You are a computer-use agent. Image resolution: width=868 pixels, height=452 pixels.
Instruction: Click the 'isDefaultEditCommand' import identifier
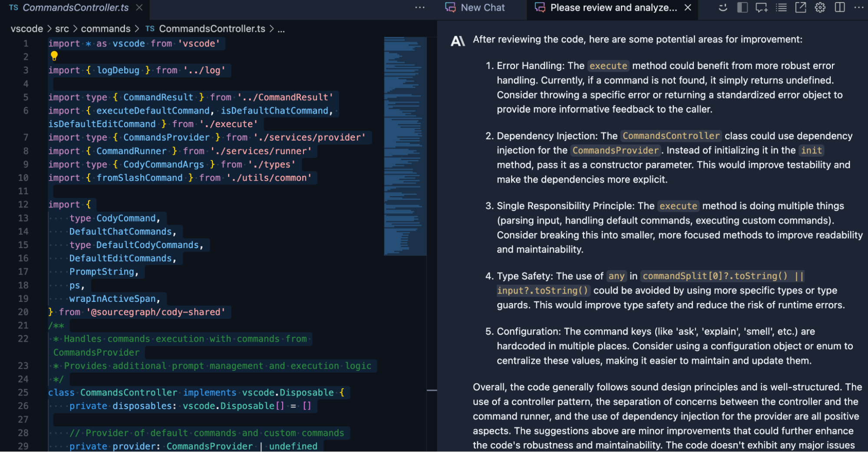(x=102, y=124)
